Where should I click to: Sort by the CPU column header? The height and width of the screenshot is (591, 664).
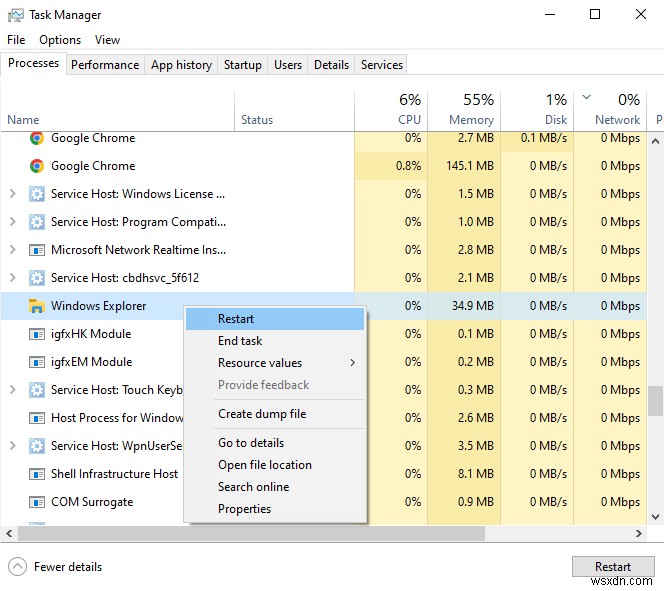coord(391,110)
